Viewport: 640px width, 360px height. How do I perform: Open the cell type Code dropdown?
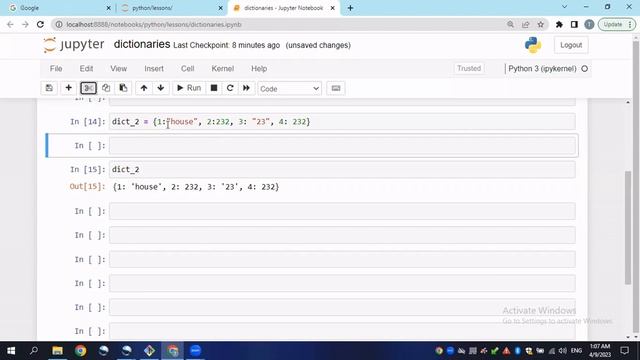[289, 89]
